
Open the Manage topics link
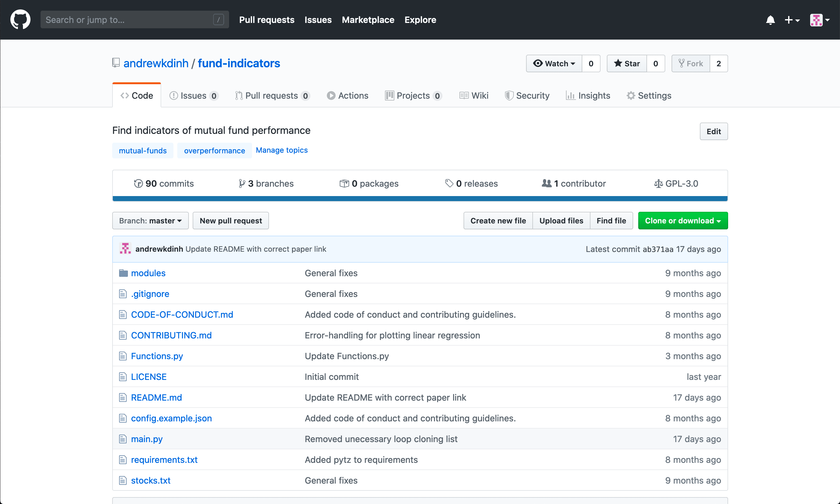click(282, 150)
